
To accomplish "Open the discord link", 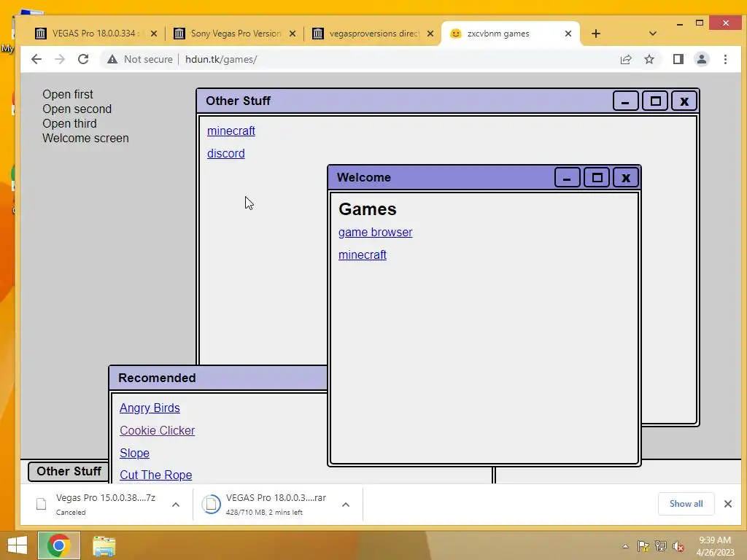I will click(x=226, y=153).
